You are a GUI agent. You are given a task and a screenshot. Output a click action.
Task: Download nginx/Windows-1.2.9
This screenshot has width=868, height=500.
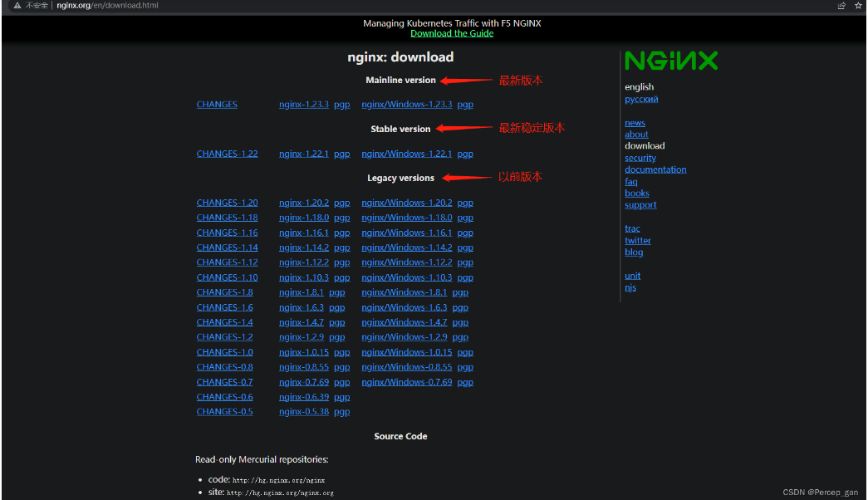[405, 336]
